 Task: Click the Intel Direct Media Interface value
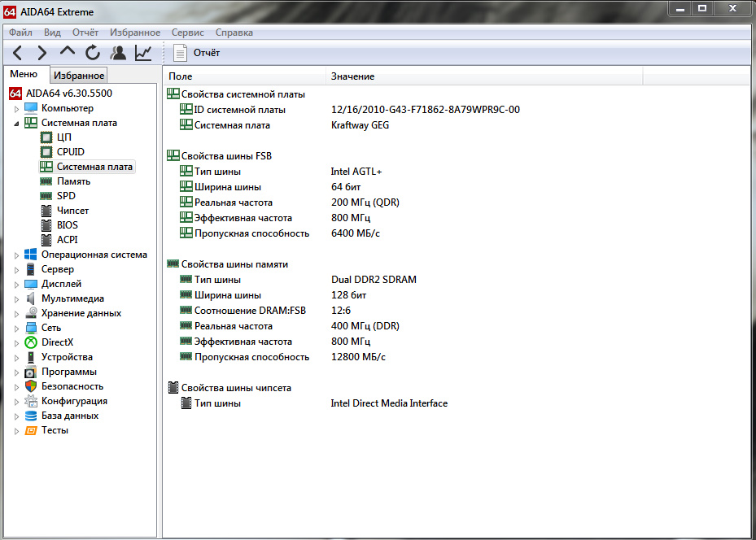tap(389, 403)
